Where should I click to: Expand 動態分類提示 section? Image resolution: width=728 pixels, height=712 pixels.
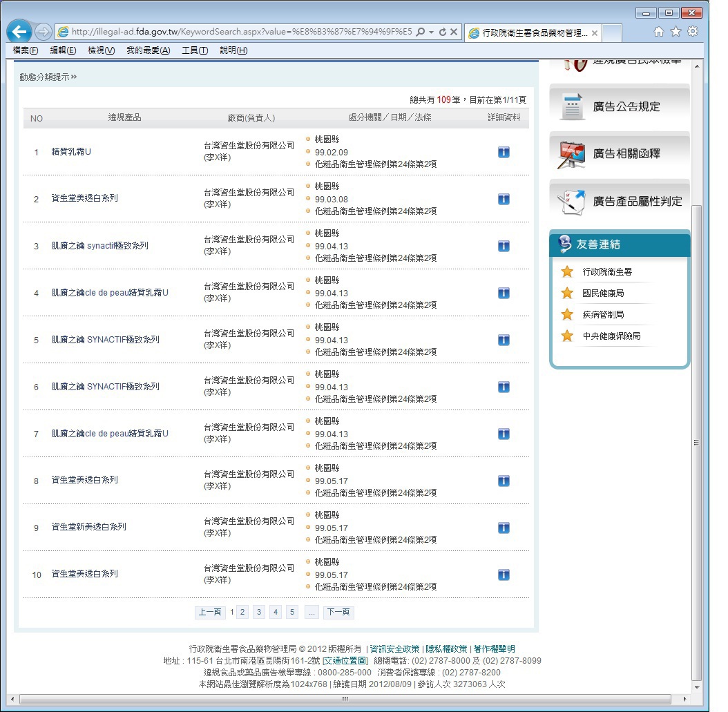point(48,77)
